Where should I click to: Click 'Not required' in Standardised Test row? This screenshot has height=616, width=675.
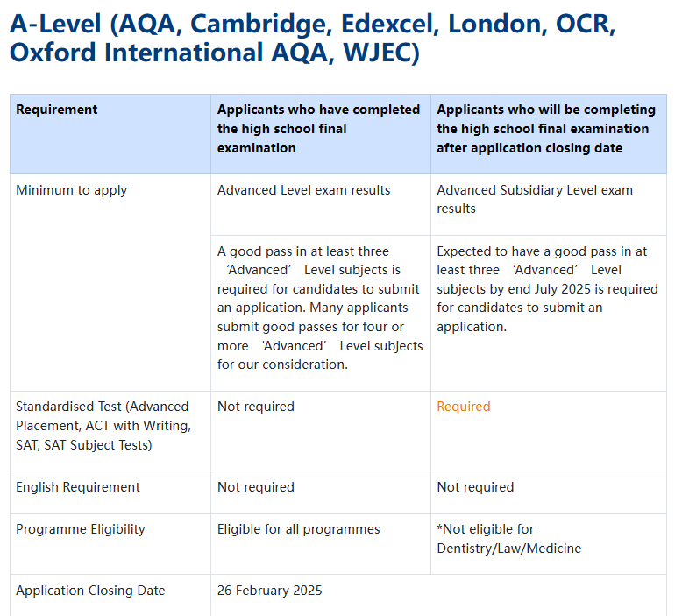pos(255,407)
